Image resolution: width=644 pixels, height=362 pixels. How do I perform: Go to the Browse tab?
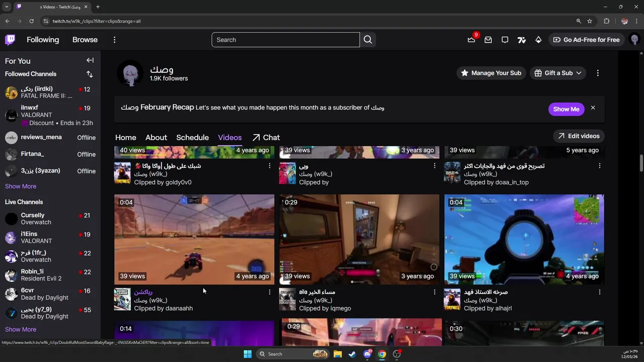click(x=85, y=40)
